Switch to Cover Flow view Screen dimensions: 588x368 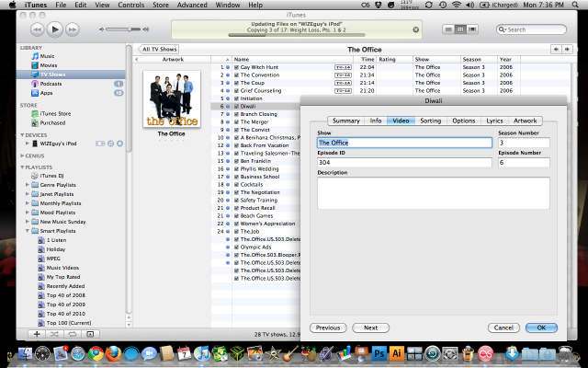point(472,29)
